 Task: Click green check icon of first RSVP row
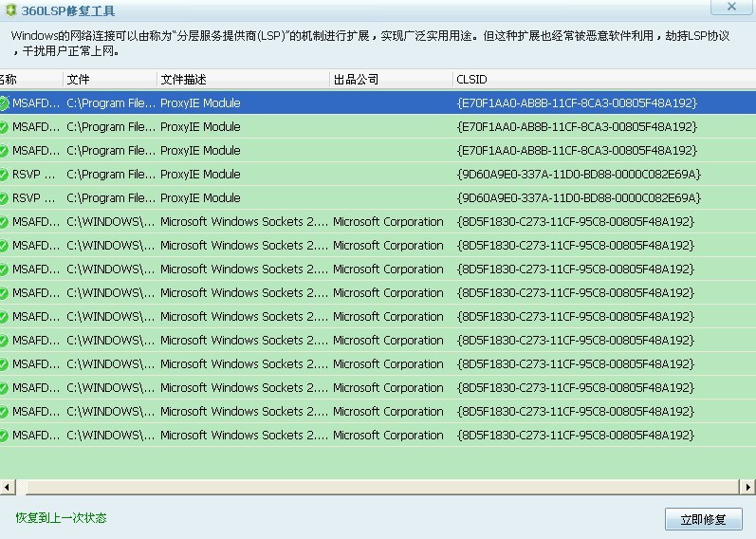pyautogui.click(x=4, y=175)
